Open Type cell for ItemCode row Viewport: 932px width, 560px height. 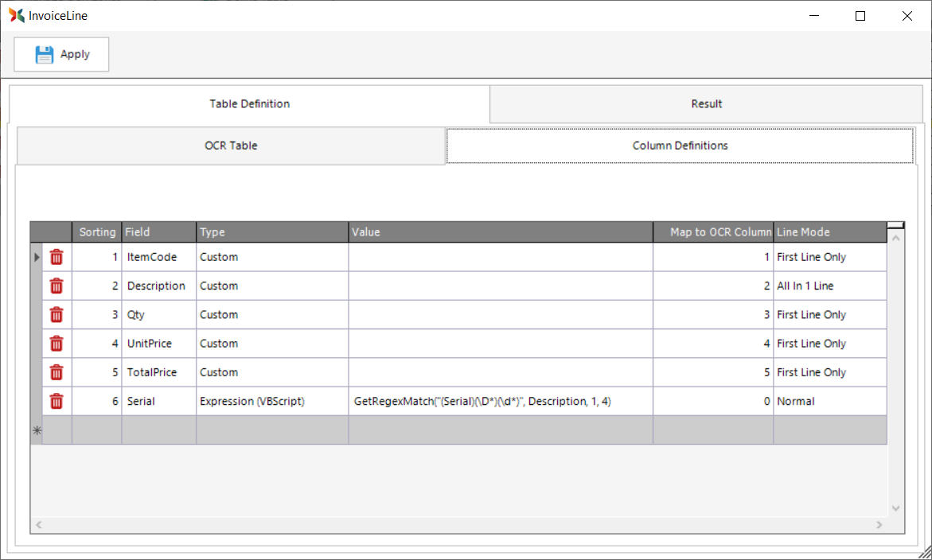pos(272,257)
